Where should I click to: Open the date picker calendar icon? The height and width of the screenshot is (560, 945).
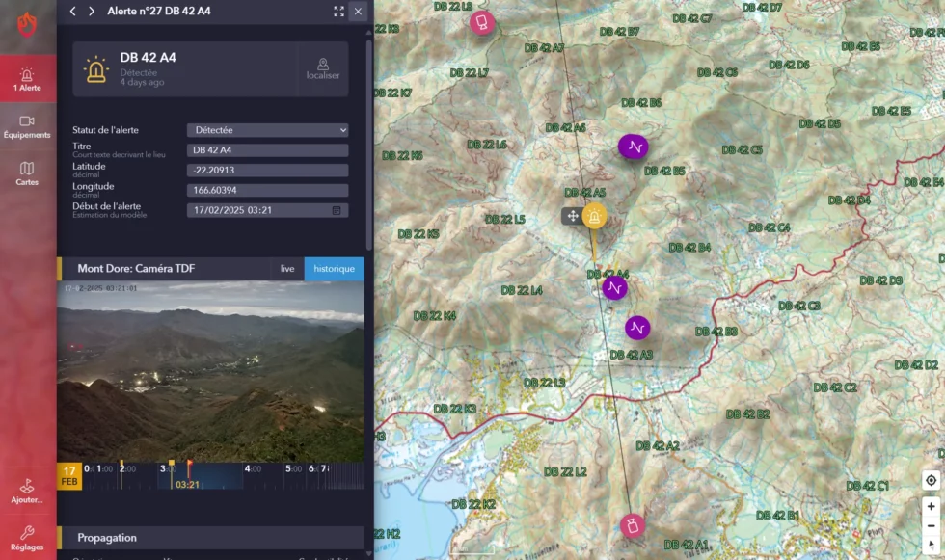point(337,210)
